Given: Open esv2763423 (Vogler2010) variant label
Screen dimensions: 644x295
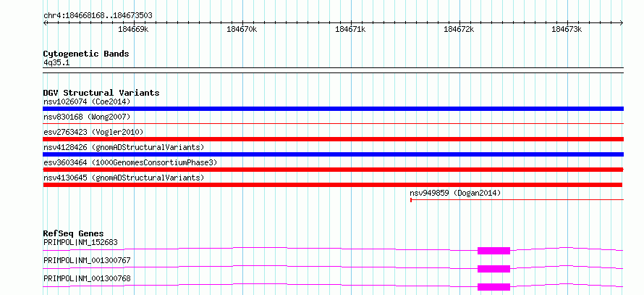Looking at the screenshot, I should (x=93, y=132).
